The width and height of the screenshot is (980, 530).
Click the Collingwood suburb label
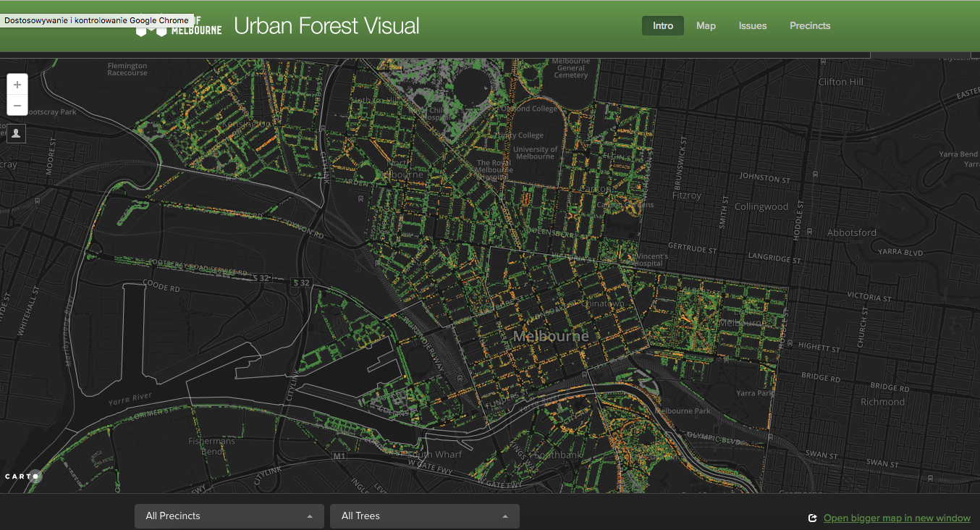click(761, 206)
